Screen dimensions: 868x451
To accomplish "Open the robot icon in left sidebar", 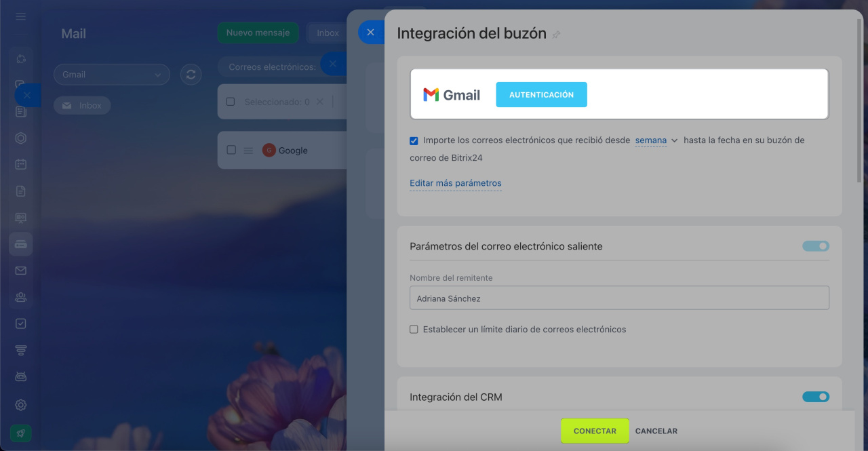I will tap(21, 376).
